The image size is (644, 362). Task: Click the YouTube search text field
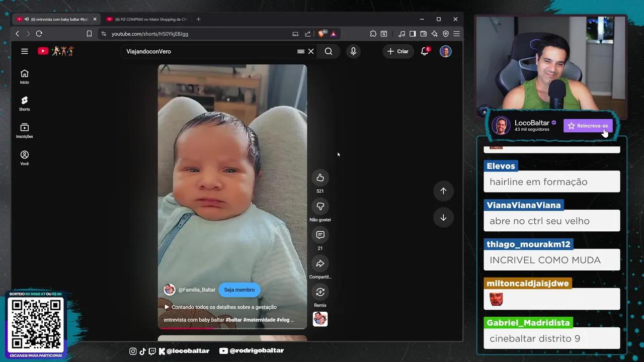pos(209,51)
